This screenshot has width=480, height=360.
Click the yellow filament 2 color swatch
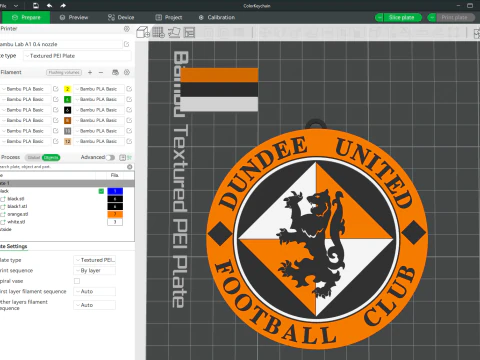[x=67, y=89]
